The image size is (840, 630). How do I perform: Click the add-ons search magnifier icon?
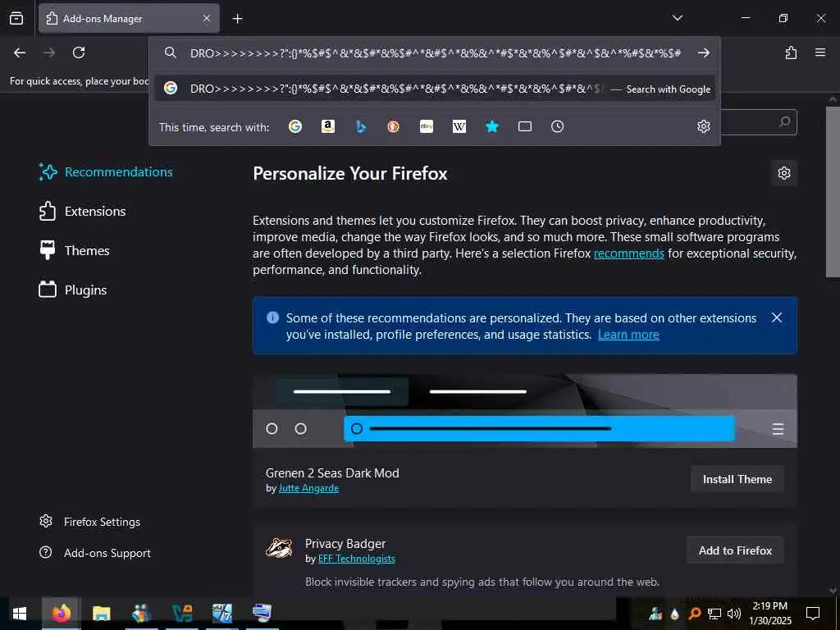[784, 122]
